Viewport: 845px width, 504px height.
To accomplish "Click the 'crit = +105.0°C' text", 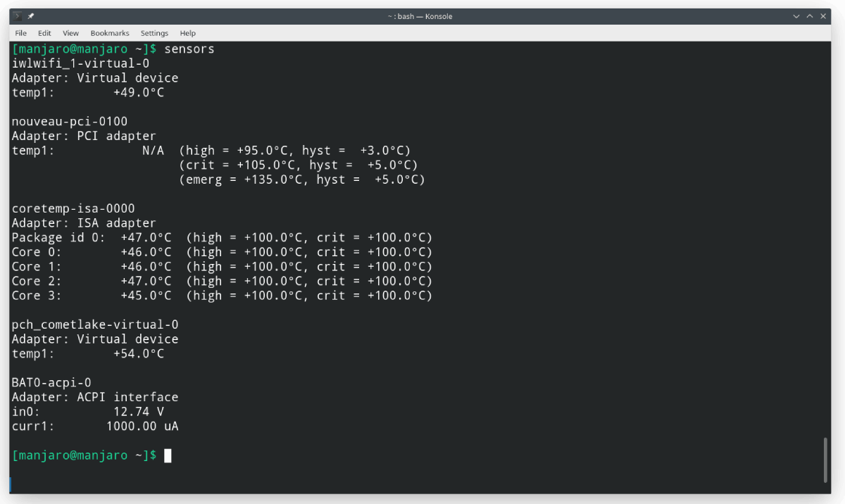I will [240, 165].
